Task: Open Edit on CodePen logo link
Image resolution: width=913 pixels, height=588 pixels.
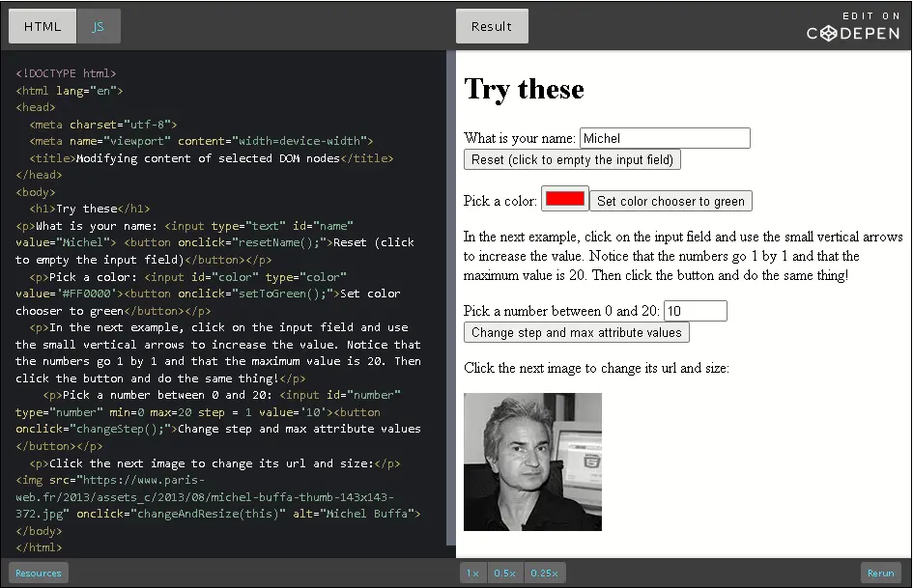Action: 854,27
